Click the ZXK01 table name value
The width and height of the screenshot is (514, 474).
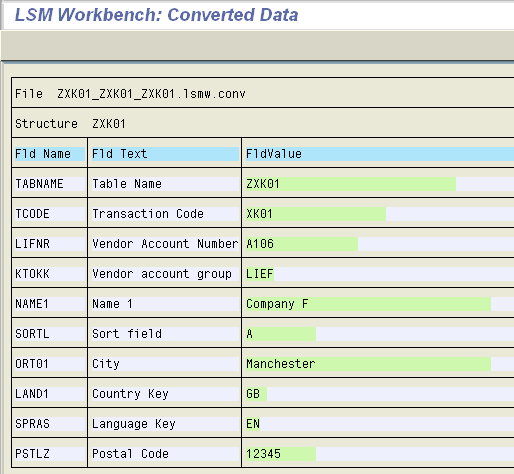coord(351,184)
